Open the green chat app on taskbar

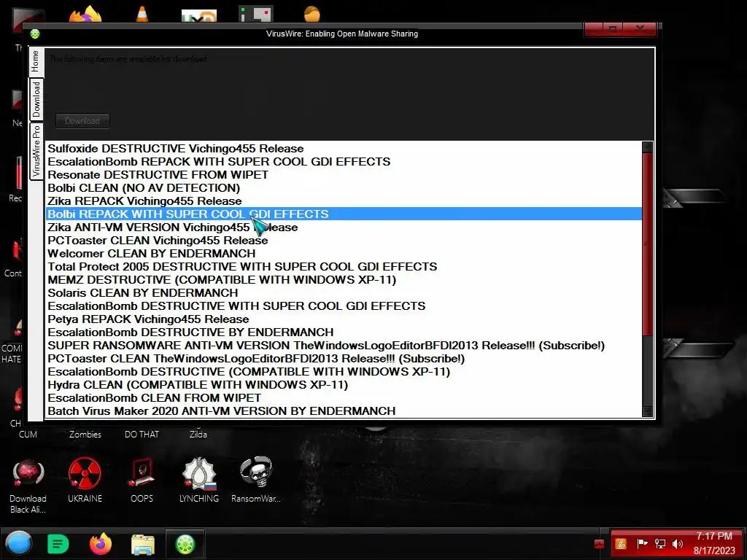(58, 544)
